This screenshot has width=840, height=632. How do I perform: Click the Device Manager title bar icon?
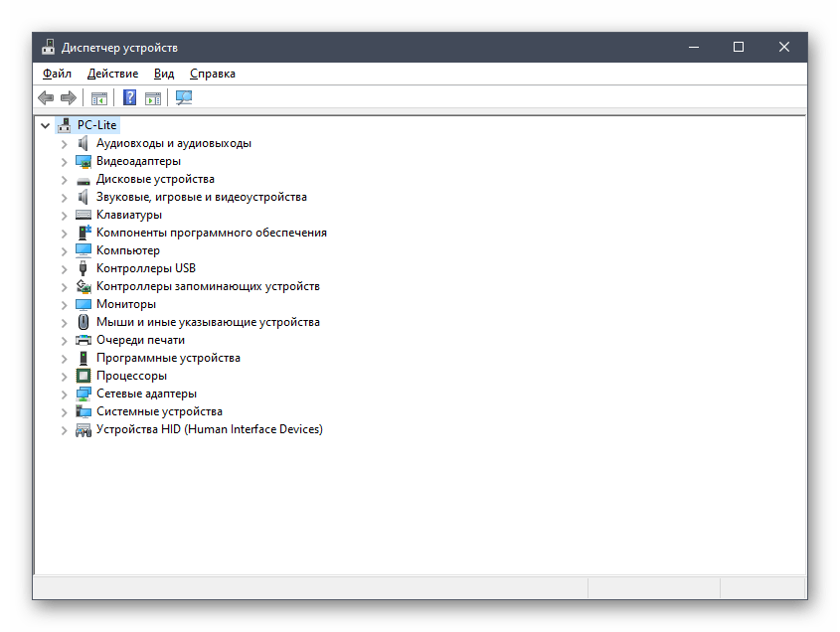click(x=49, y=47)
